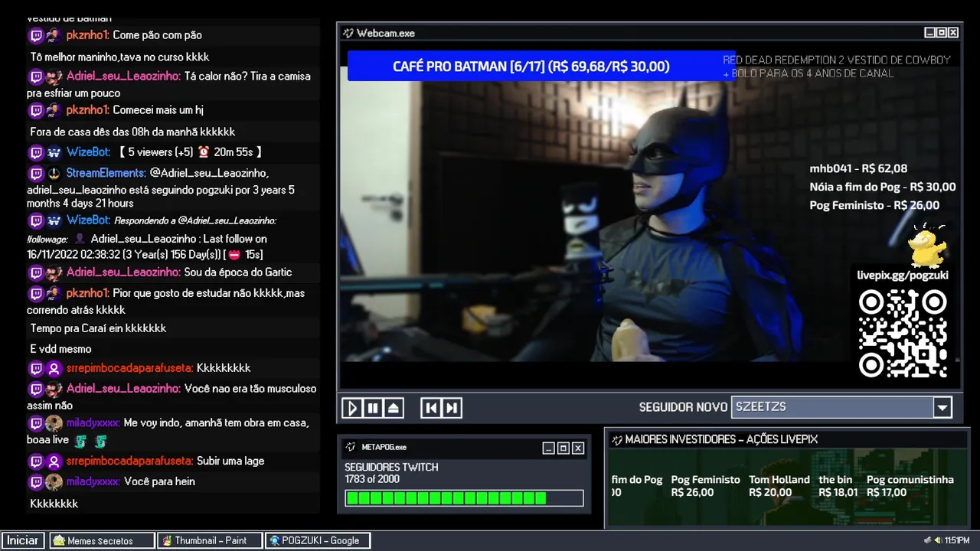Click the Iniciar start button
Viewport: 980px width, 551px height.
coord(23,540)
